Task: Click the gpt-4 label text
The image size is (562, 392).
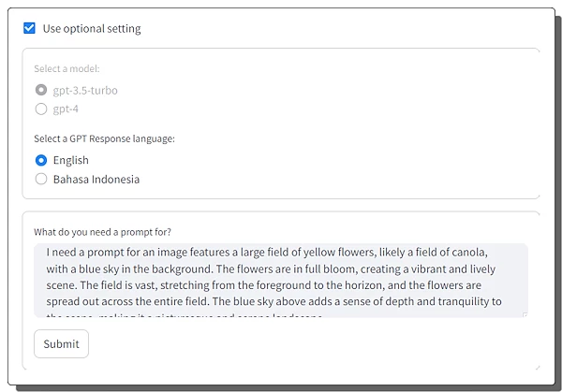Action: [66, 109]
